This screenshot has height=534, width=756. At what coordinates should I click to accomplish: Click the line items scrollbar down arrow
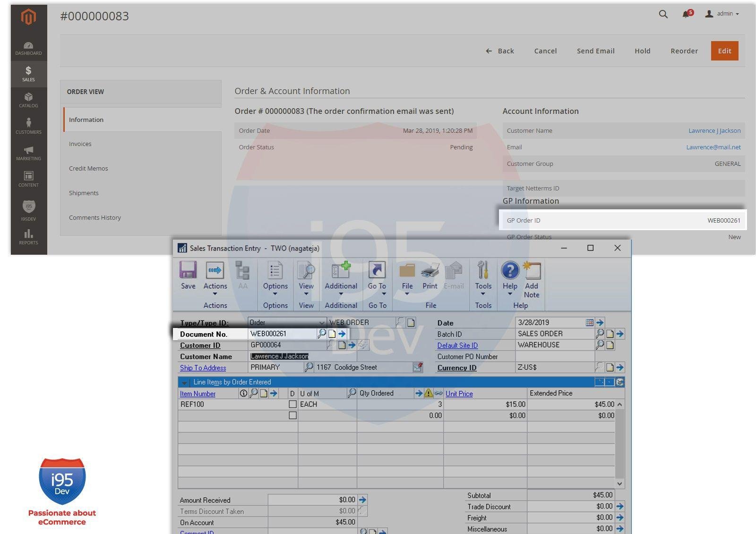point(619,483)
